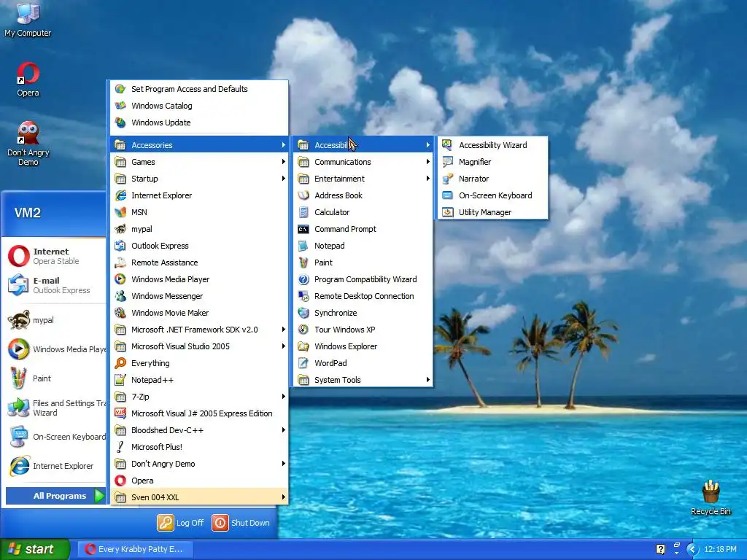This screenshot has height=560, width=747.
Task: Choose Program Compatibility Wizard
Action: pyautogui.click(x=363, y=279)
